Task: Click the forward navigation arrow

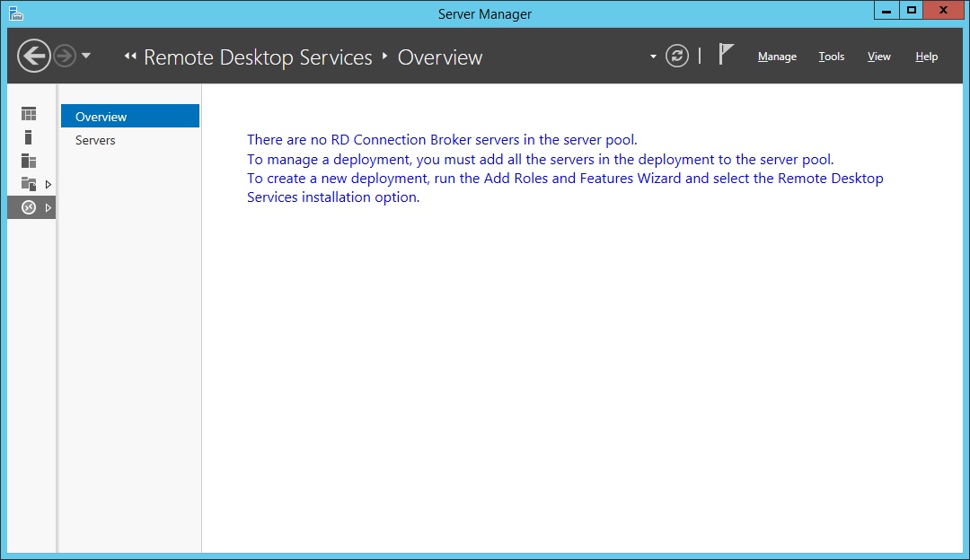Action: pyautogui.click(x=64, y=57)
